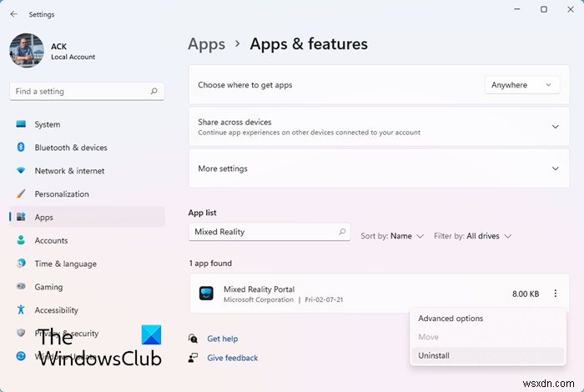Click the 8.00 KB app size text
The image size is (584, 392).
(526, 294)
